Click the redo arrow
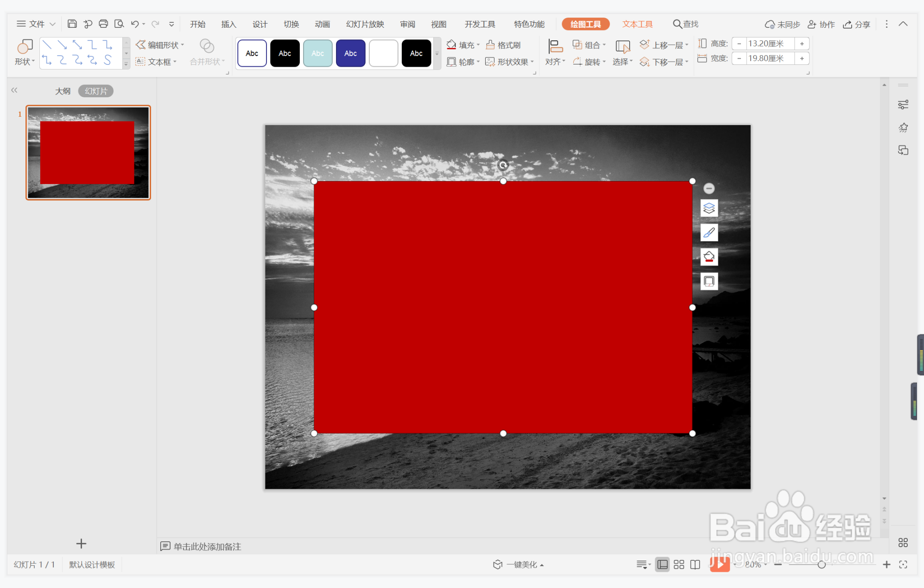Image resolution: width=924 pixels, height=588 pixels. point(155,24)
